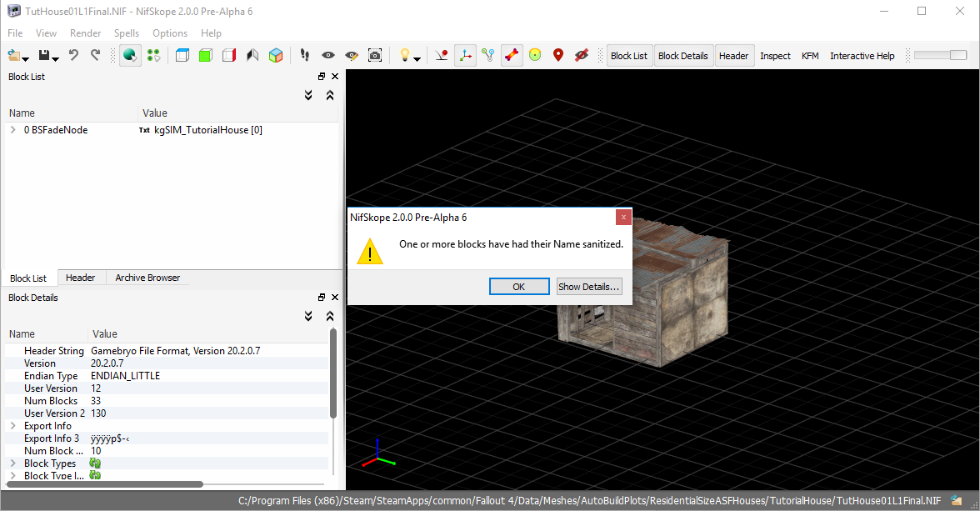
Task: Open the Render menu
Action: [x=86, y=33]
